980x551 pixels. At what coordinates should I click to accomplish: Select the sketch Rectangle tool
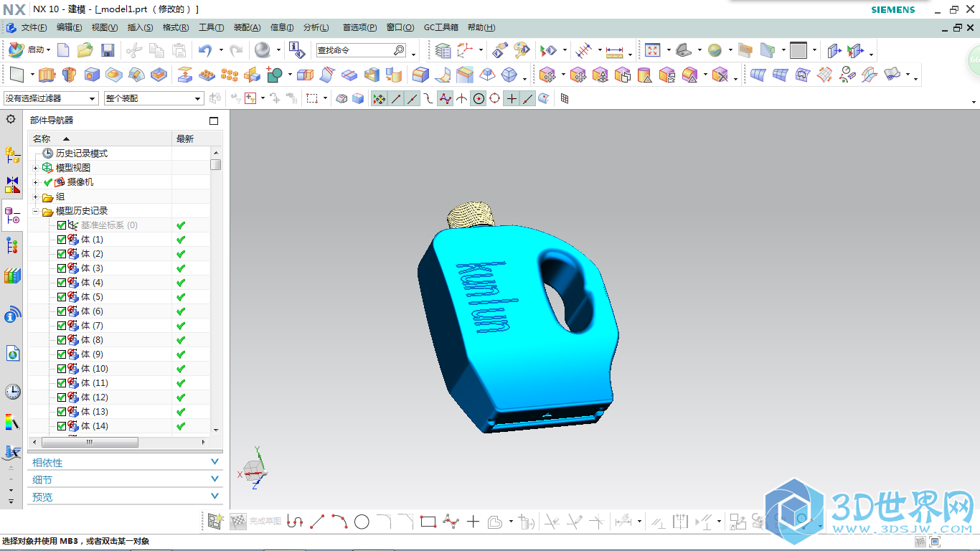(x=428, y=522)
